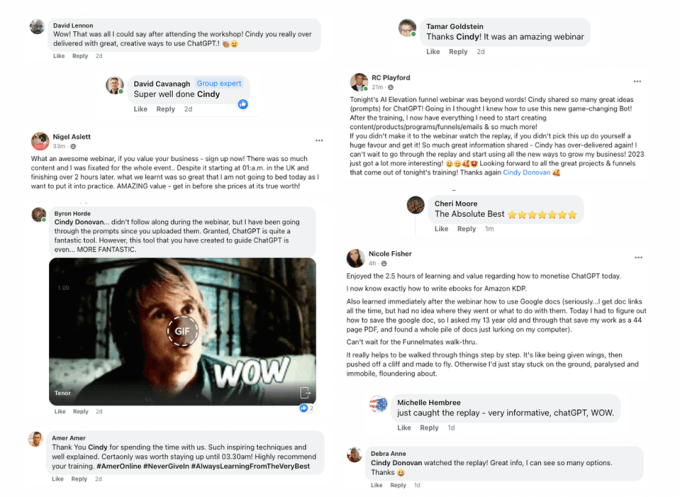The image size is (680, 497).
Task: Open the options menu on Nigel Aslett's post
Action: click(319, 141)
